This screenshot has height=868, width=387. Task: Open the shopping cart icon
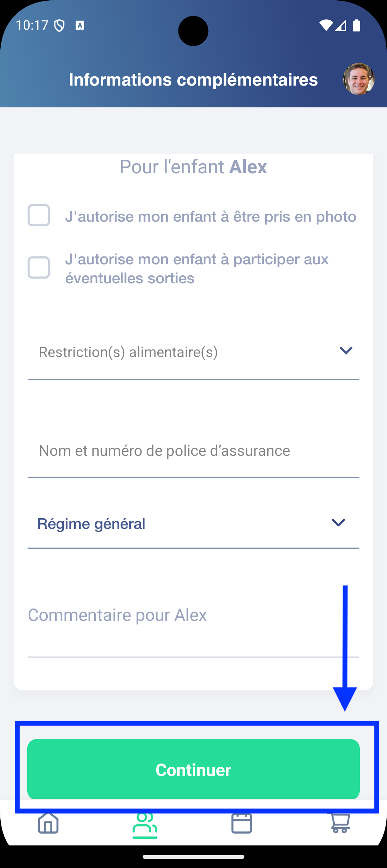point(340,823)
